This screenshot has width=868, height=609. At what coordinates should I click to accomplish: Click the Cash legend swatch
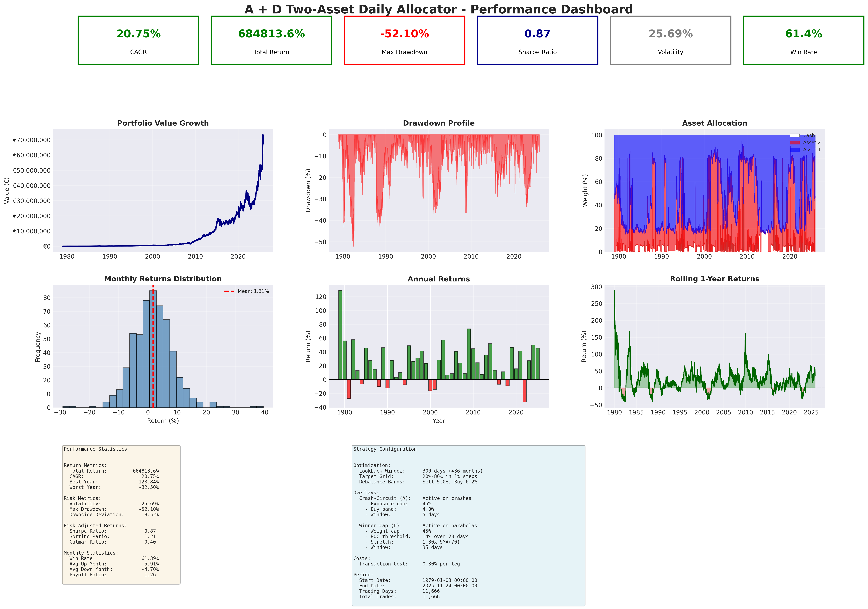click(x=795, y=135)
